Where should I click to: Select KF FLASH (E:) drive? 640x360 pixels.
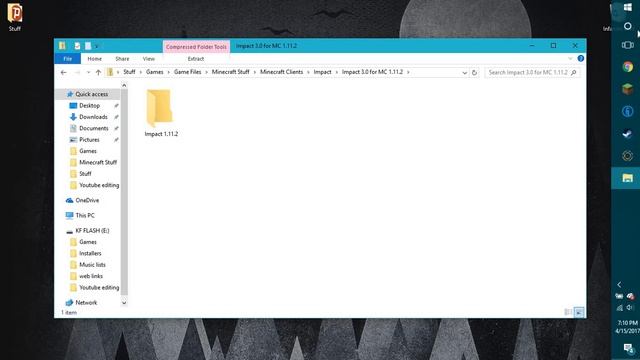tap(92, 231)
